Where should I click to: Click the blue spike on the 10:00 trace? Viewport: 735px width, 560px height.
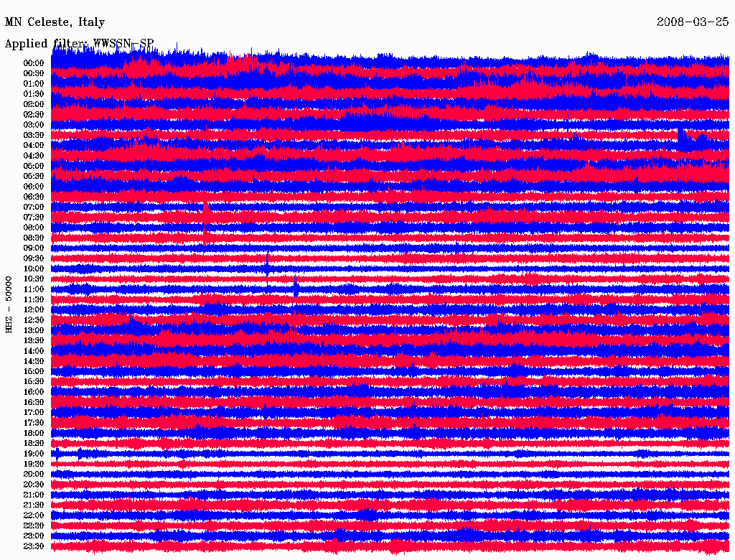click(268, 265)
